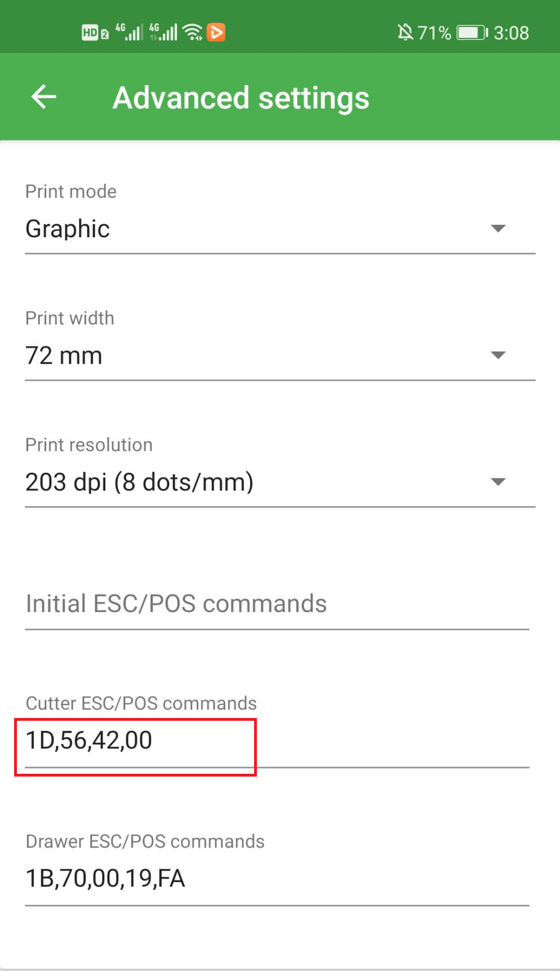Open the Print mode dropdown arrow
The image size is (560, 971).
[x=498, y=228]
